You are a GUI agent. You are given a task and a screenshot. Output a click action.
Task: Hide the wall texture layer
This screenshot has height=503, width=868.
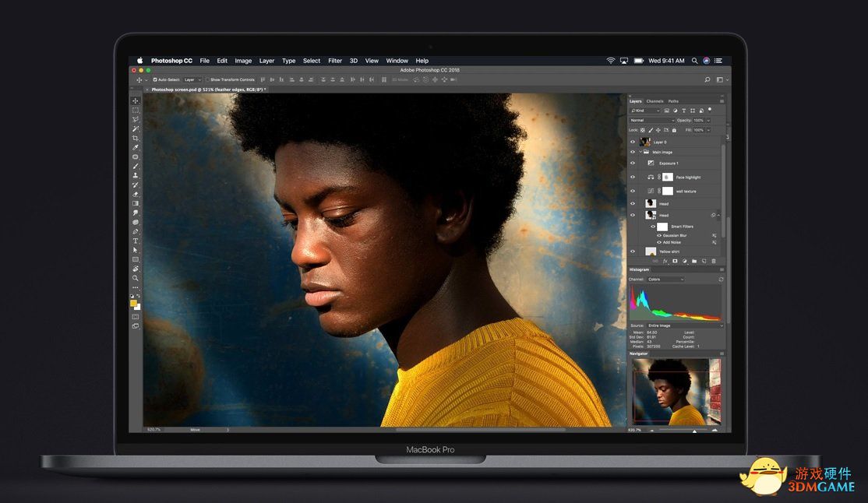tap(633, 191)
